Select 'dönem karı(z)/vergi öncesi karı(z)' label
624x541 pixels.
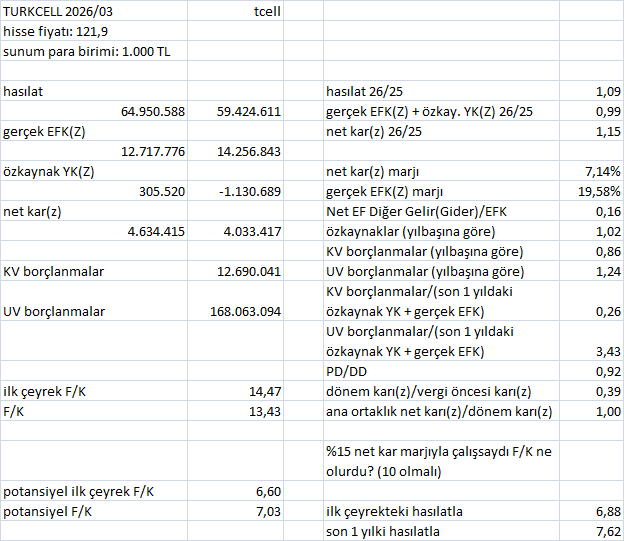441,391
